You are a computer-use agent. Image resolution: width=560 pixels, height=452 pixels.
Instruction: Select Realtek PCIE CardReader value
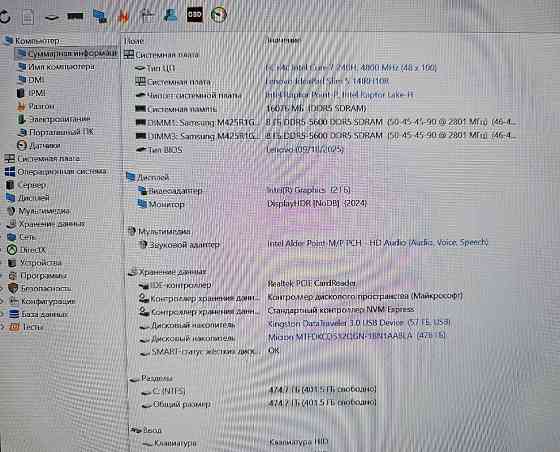tap(312, 283)
